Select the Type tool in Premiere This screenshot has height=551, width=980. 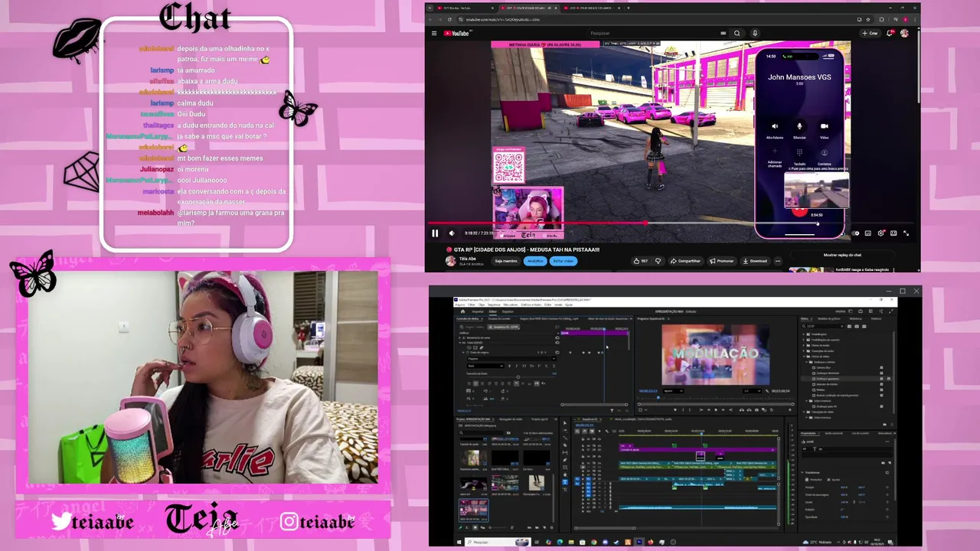coord(565,482)
